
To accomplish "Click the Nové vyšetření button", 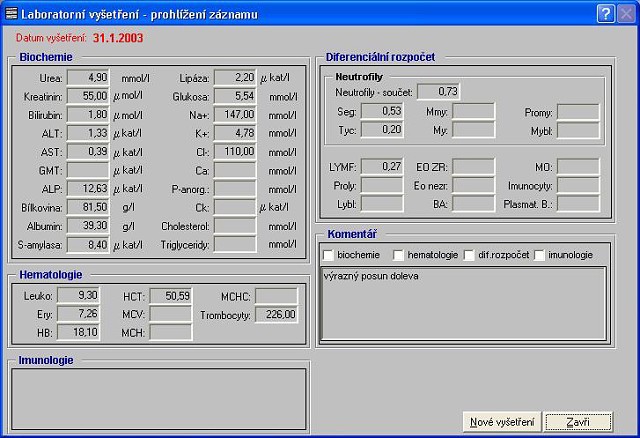I will pyautogui.click(x=502, y=422).
